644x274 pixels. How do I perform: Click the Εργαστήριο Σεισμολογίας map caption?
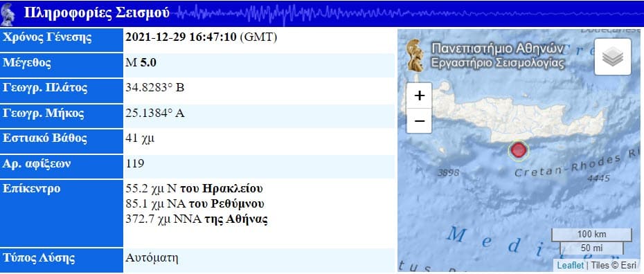point(497,63)
